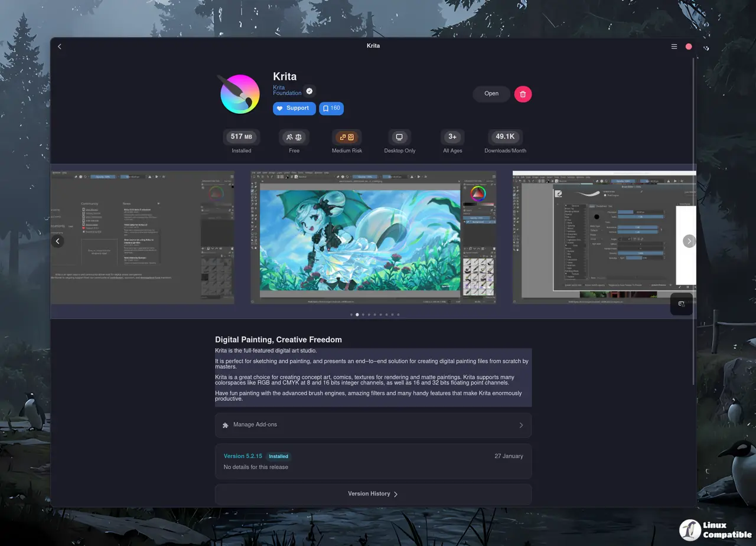The width and height of the screenshot is (756, 546).
Task: Click the Desktop Only monitor icon
Action: coord(399,137)
